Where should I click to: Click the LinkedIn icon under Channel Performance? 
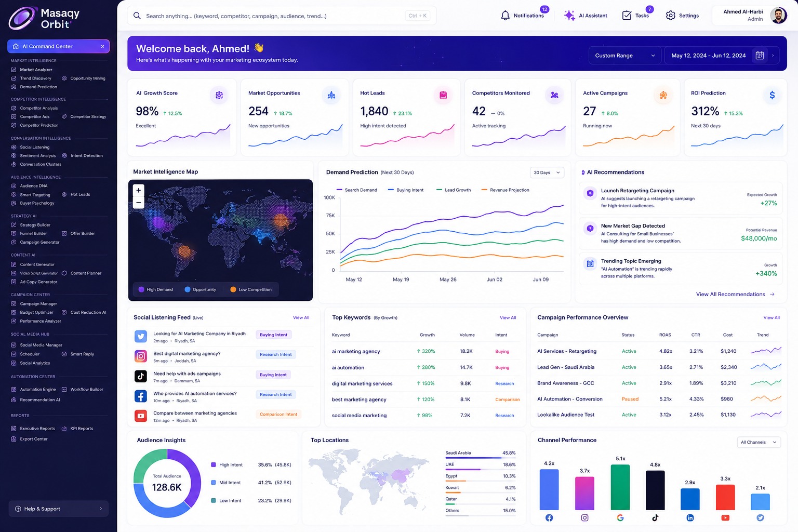pos(690,517)
